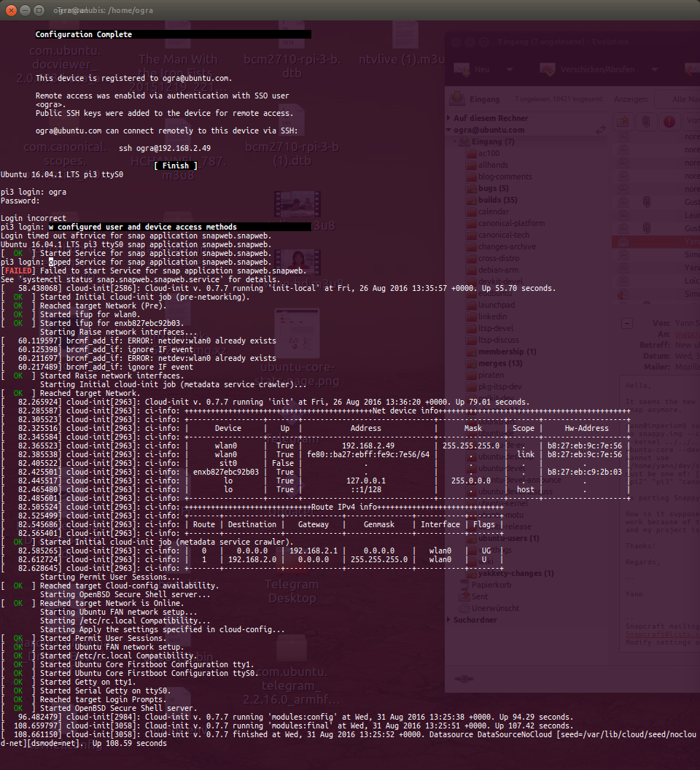Click the mail status column header icon
Viewport: 700px width, 770px height.
coord(624,121)
